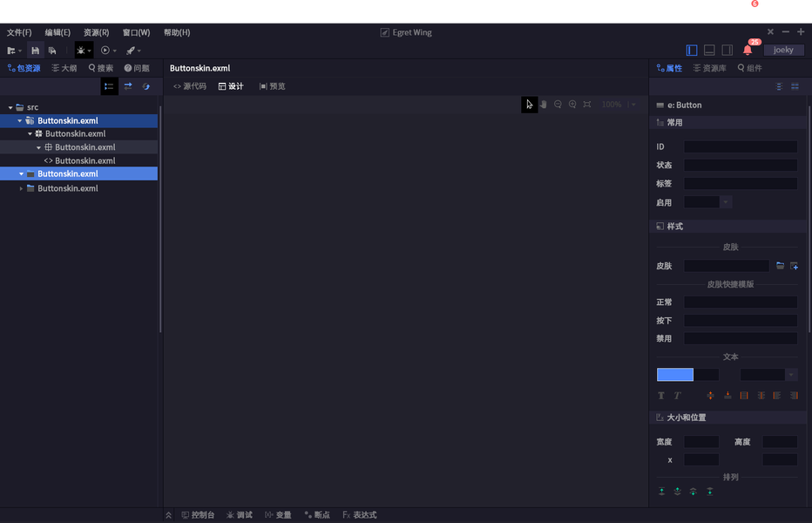Collapse the first highlighted Buttonskin.exml node
The height and width of the screenshot is (523, 812).
[20, 121]
